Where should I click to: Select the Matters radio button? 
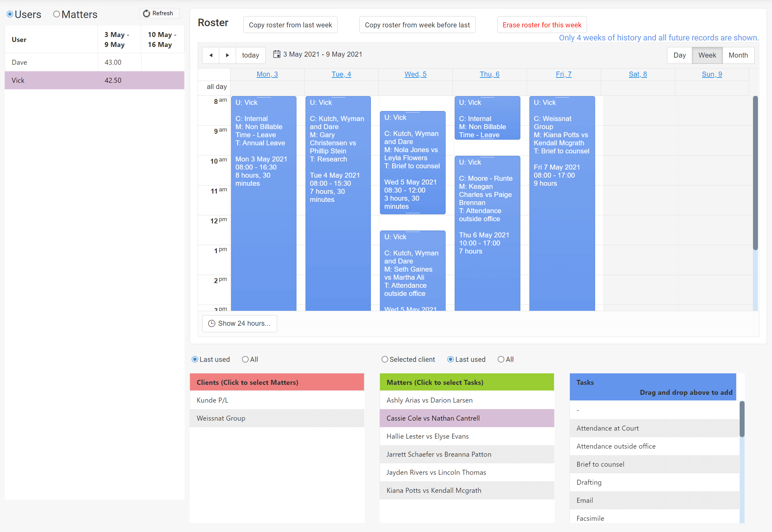tap(56, 14)
